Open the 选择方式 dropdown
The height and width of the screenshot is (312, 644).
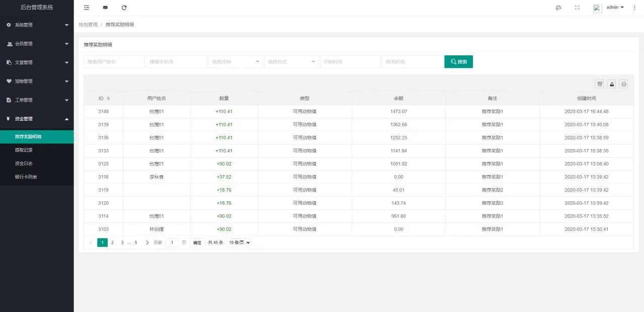[291, 62]
